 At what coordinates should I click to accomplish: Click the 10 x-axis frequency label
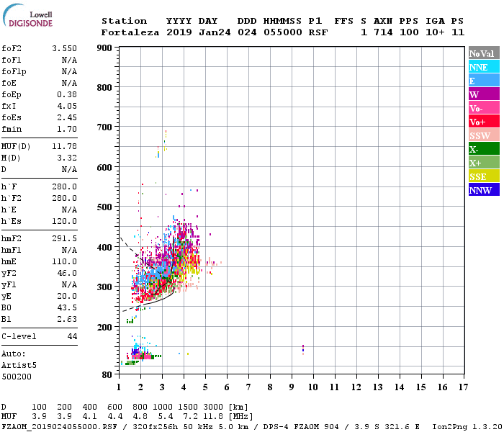(x=313, y=387)
